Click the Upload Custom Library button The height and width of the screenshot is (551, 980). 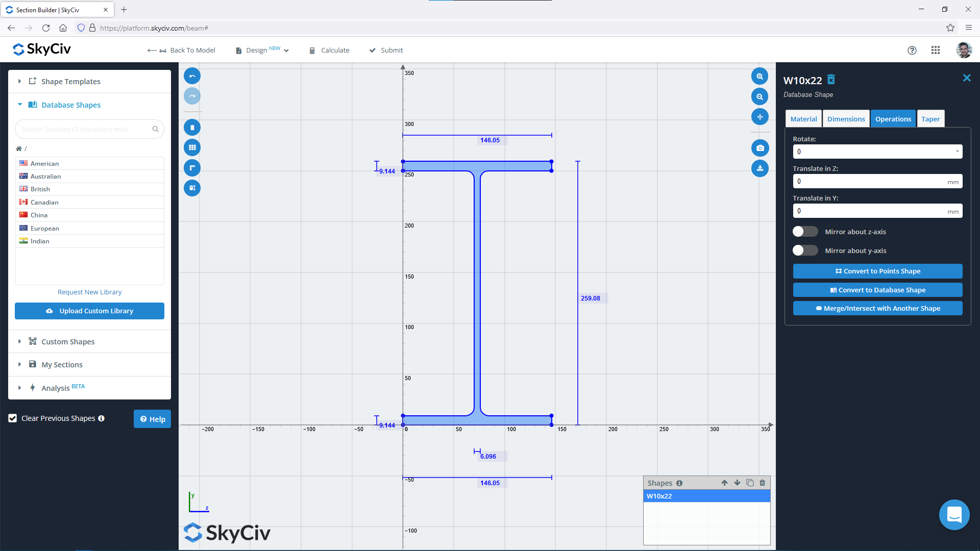coord(89,310)
